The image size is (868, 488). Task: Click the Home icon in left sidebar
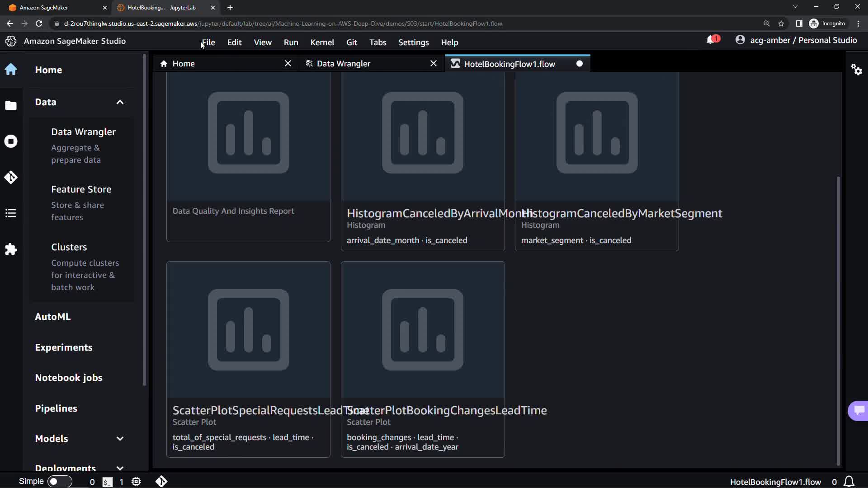point(11,70)
